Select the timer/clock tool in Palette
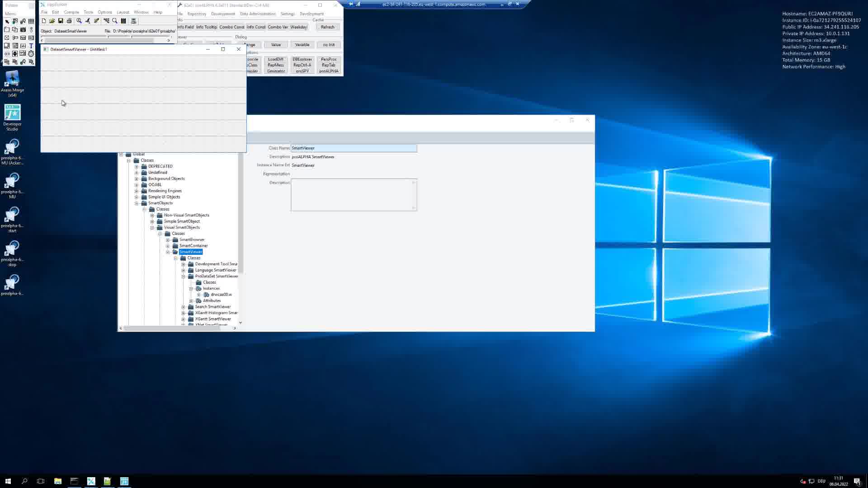868x488 pixels. click(x=31, y=54)
